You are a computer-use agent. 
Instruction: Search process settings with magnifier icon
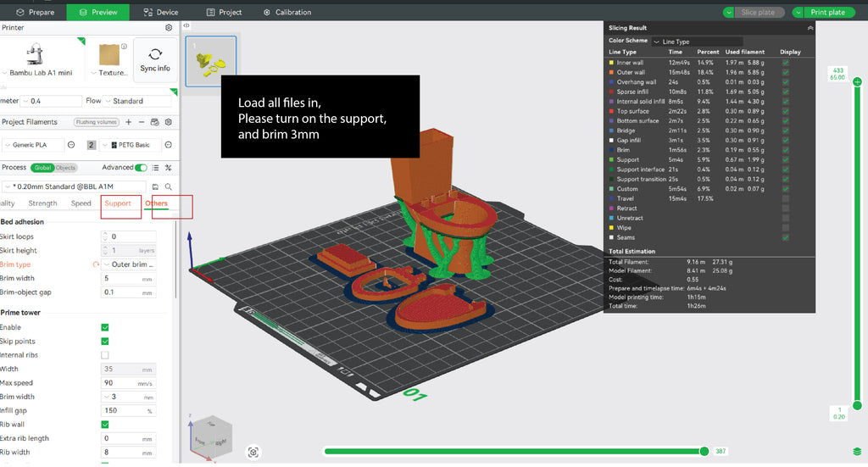point(169,186)
